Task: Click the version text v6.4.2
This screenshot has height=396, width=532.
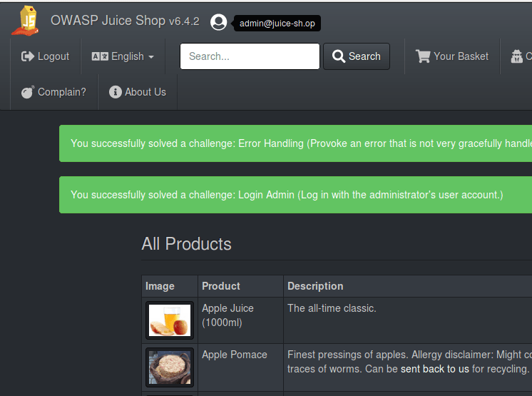Action: click(184, 21)
